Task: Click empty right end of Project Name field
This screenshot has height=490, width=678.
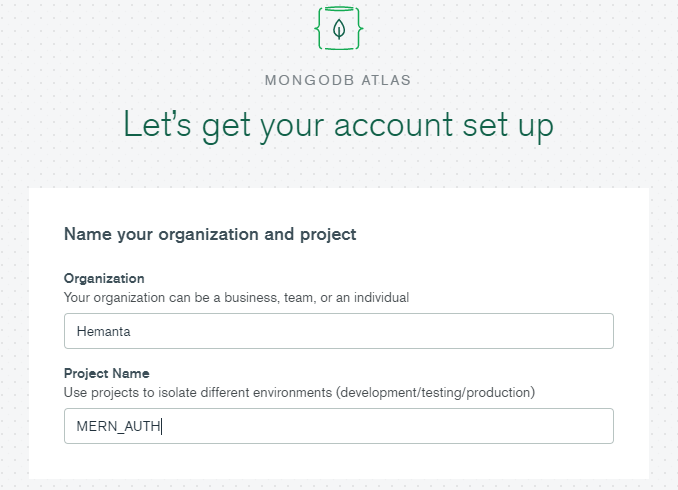Action: click(x=560, y=426)
